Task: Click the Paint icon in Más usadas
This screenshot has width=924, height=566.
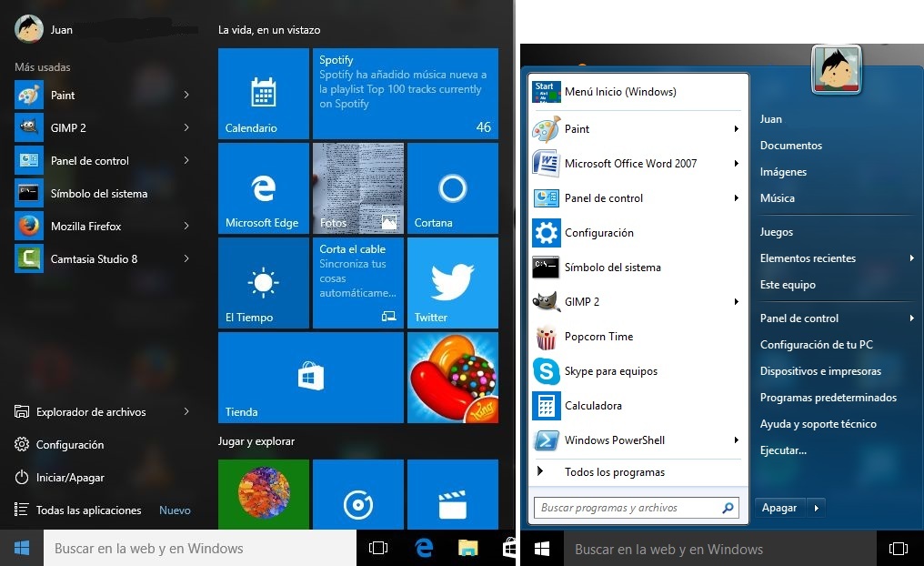Action: click(x=29, y=95)
